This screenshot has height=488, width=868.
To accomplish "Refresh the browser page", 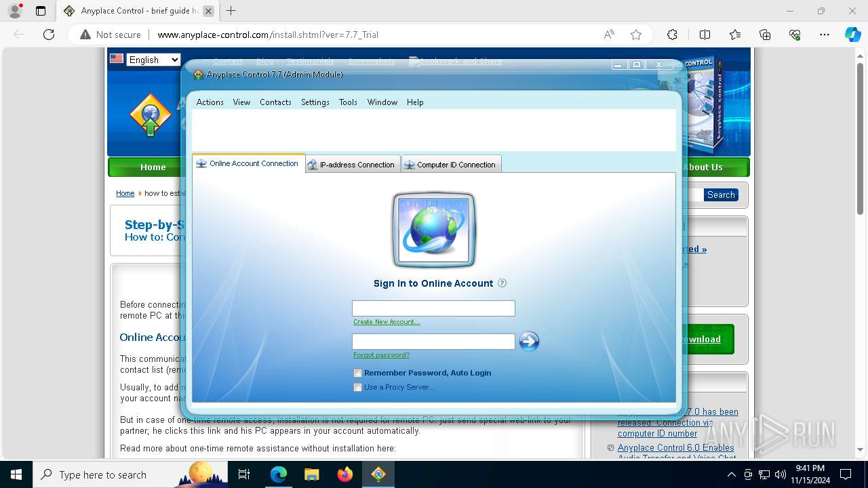I will [x=48, y=35].
